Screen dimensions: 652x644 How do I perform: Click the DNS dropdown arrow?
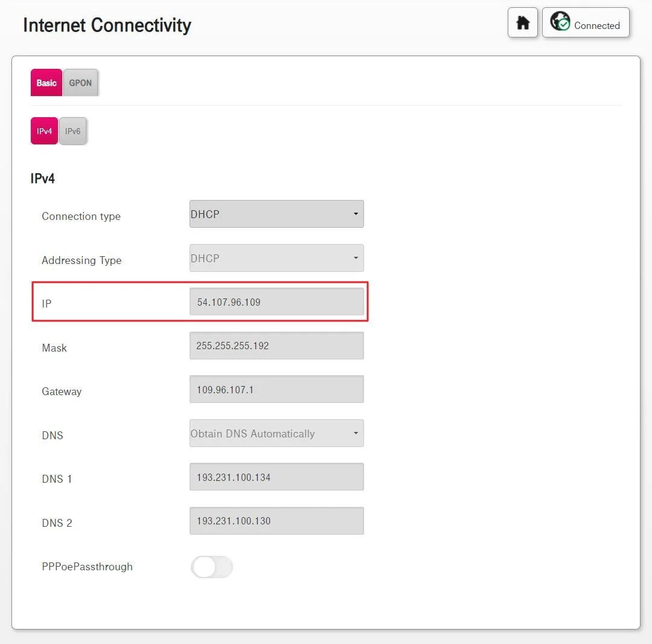point(357,433)
